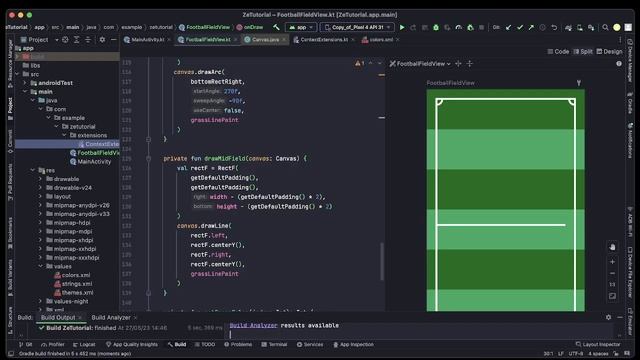Image resolution: width=640 pixels, height=360 pixels.
Task: Expand the values-night folder
Action: click(x=40, y=301)
